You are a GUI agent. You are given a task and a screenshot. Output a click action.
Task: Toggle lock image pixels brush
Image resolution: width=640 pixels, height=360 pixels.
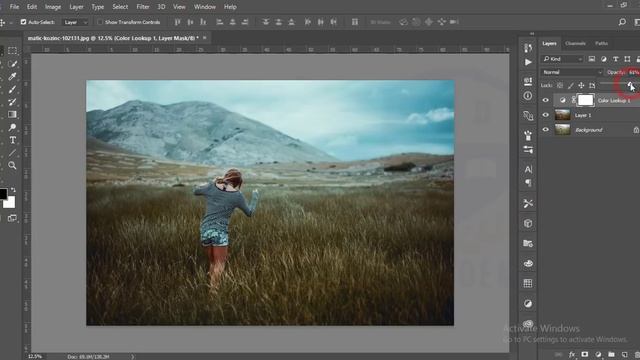point(571,85)
